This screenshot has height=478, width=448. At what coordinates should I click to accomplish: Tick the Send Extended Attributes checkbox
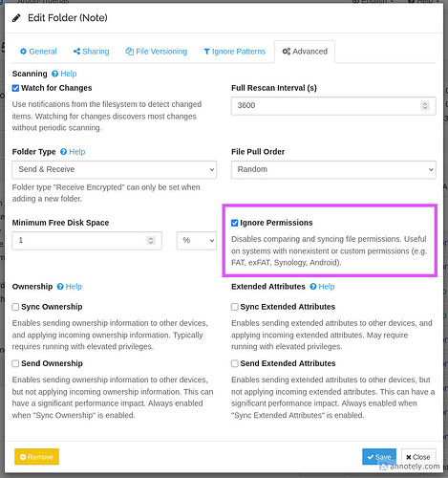[235, 363]
